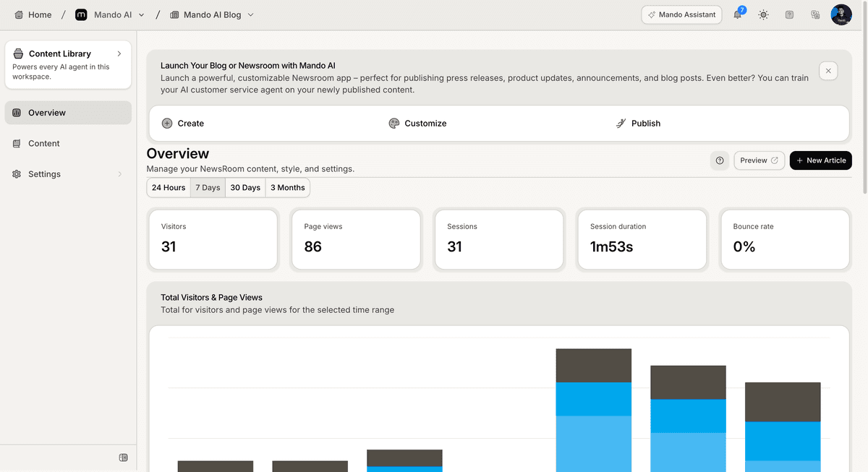Toggle the light/dark theme sun icon
Viewport: 868px width, 472px height.
pos(763,14)
